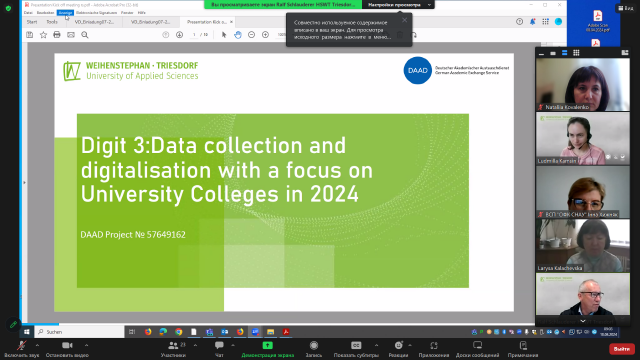Dismiss the shared content notification popup
The width and height of the screenshot is (640, 360).
[404, 20]
